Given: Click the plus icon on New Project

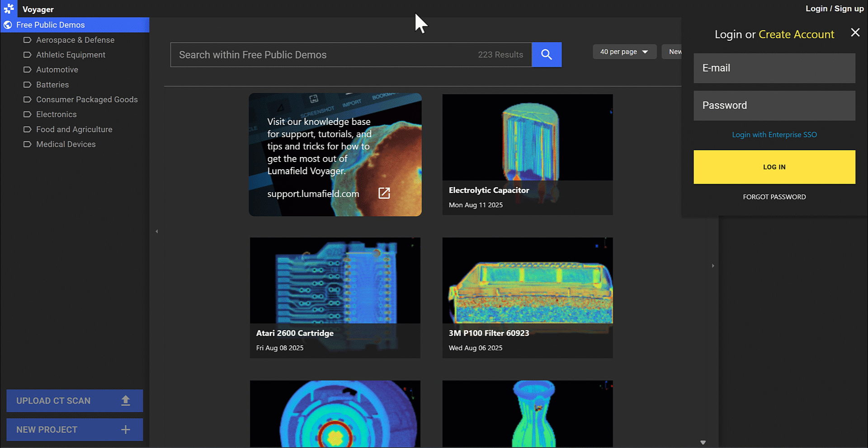Looking at the screenshot, I should [126, 429].
